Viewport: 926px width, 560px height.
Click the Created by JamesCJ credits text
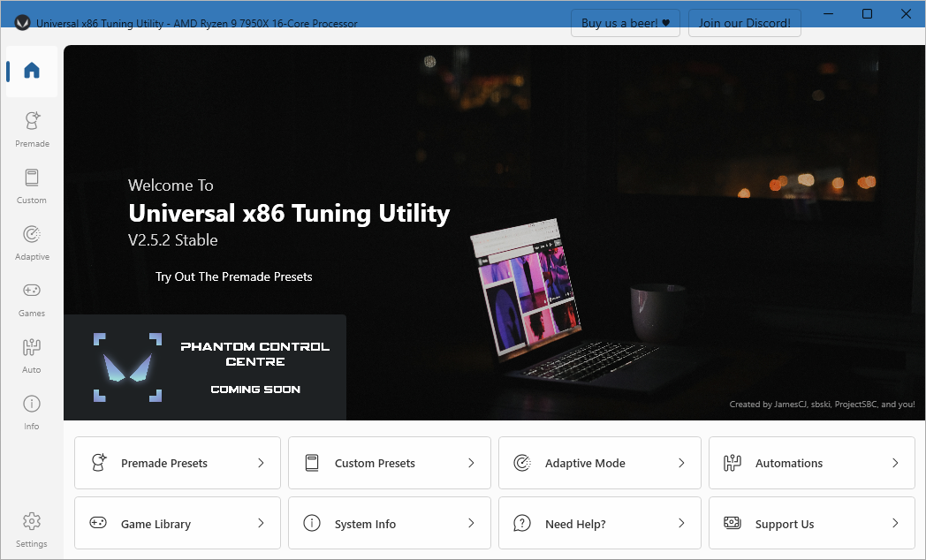[x=822, y=405]
